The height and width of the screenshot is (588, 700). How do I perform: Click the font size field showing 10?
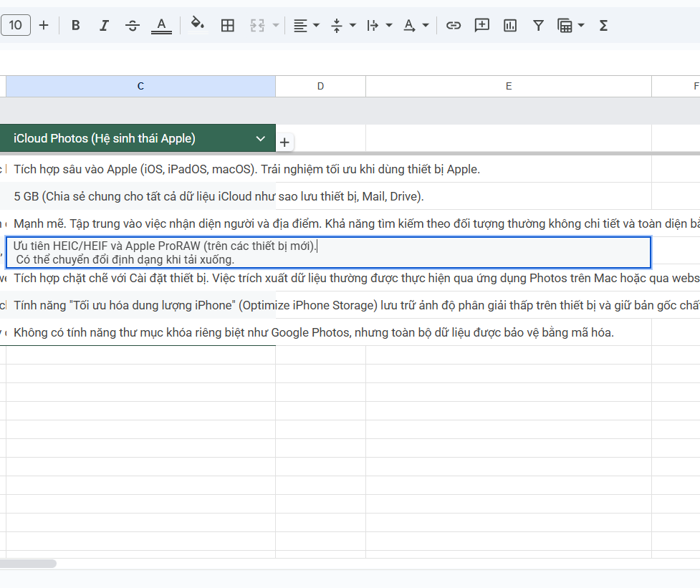pyautogui.click(x=16, y=25)
